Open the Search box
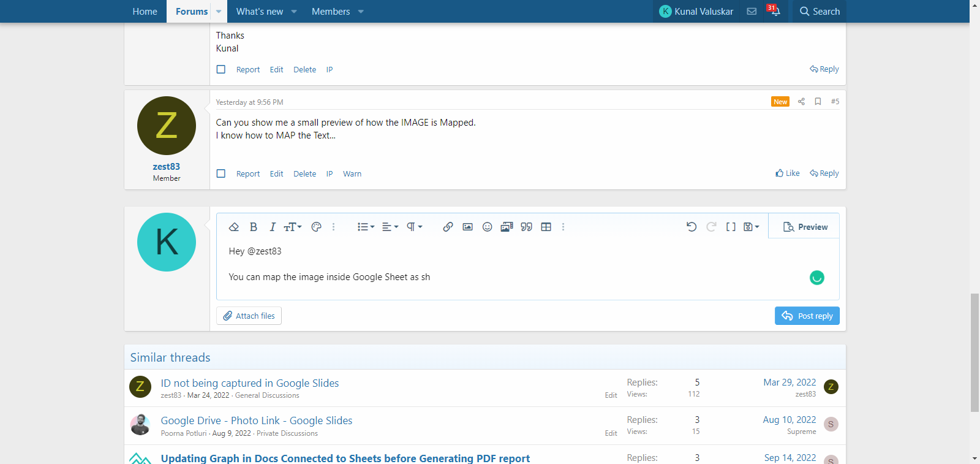This screenshot has width=980, height=464. (820, 11)
